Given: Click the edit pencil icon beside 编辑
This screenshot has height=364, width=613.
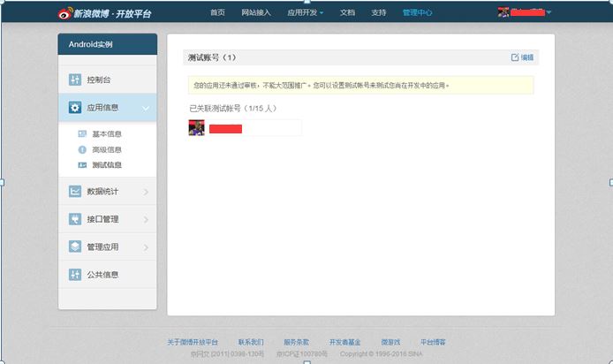Looking at the screenshot, I should click(514, 57).
